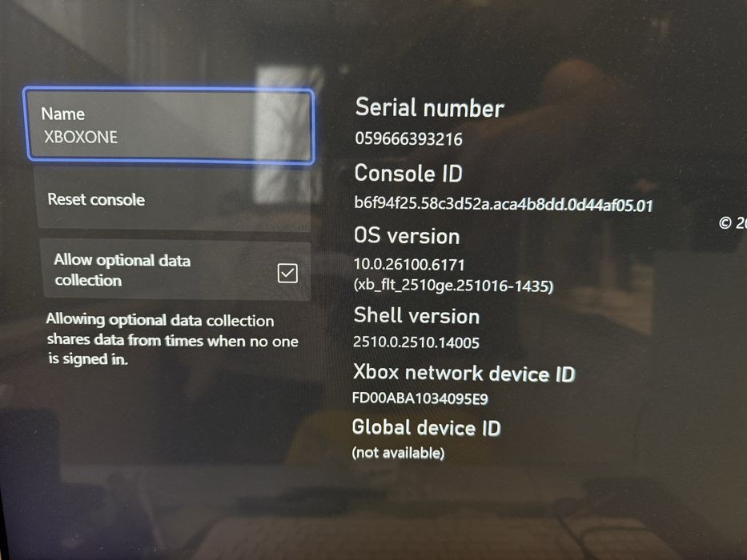Select serial number value 059666393216
Image resolution: width=747 pixels, height=560 pixels.
coord(409,138)
